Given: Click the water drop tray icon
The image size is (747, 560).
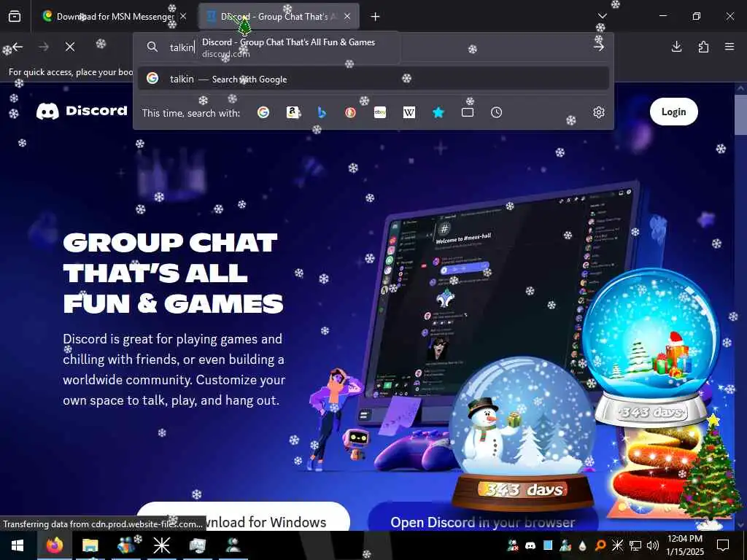Looking at the screenshot, I should (583, 545).
